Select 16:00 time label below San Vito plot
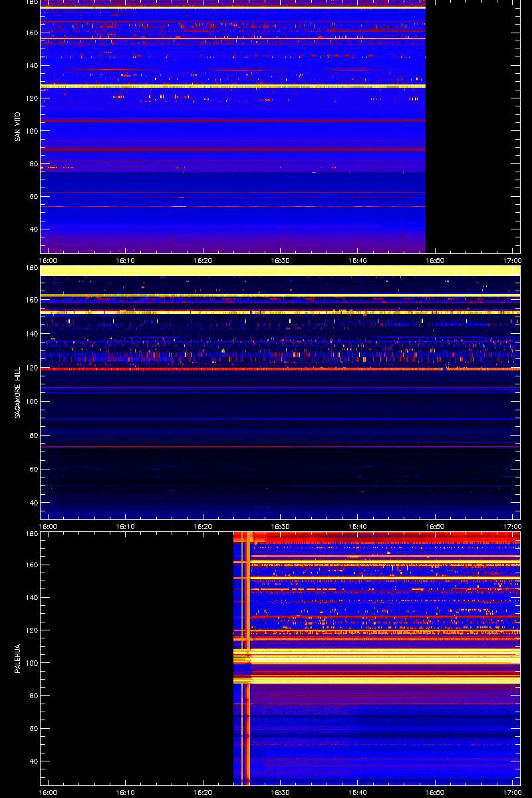Screen dimensions: 532x798 point(49,261)
